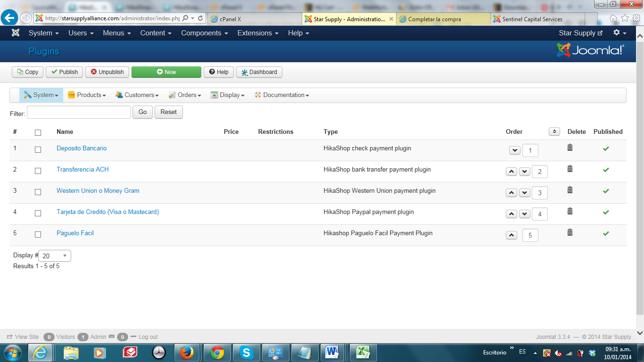Click the save order icon next to Order header
Viewport: 644px width, 362px height.
point(554,132)
